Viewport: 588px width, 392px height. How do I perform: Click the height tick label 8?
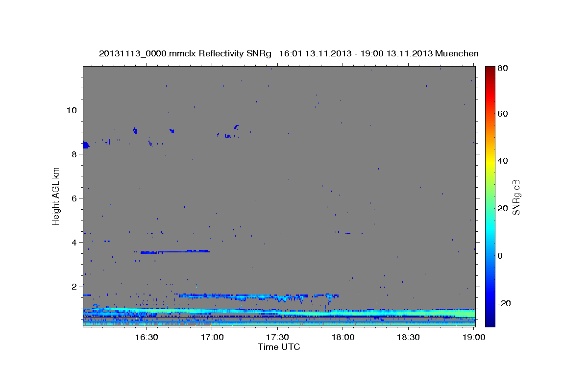tap(73, 154)
